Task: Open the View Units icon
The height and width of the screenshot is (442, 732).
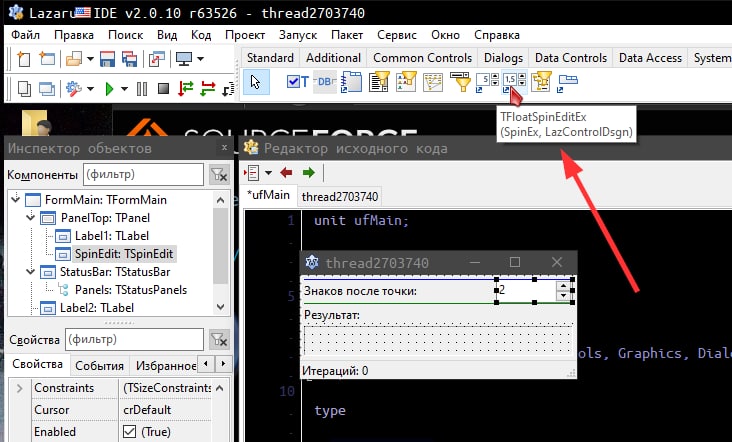Action: point(24,88)
